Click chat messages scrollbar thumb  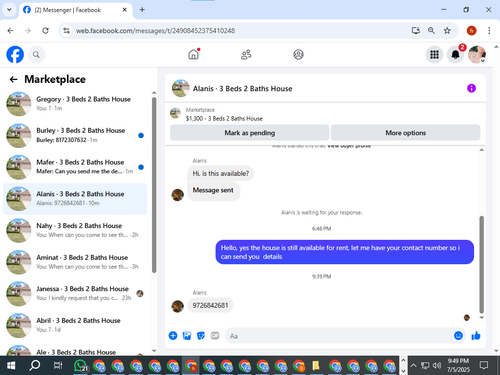481,265
